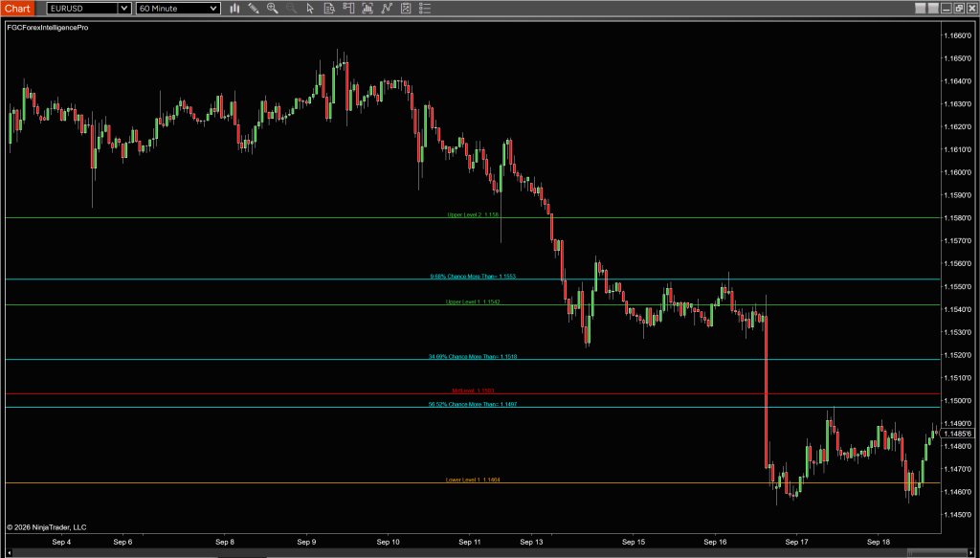Click the 'Upper Level 2: 1.158' label
Viewport: 980px width, 558px height.
[x=473, y=214]
